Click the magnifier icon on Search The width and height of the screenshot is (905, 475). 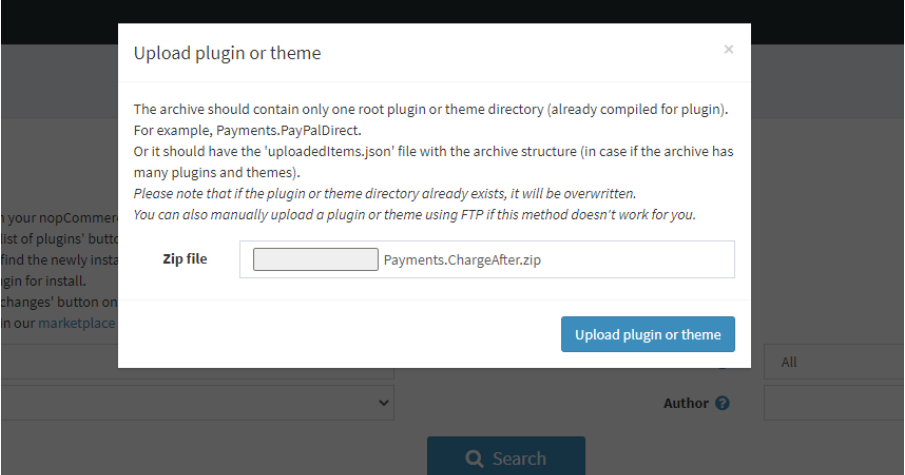click(x=474, y=459)
